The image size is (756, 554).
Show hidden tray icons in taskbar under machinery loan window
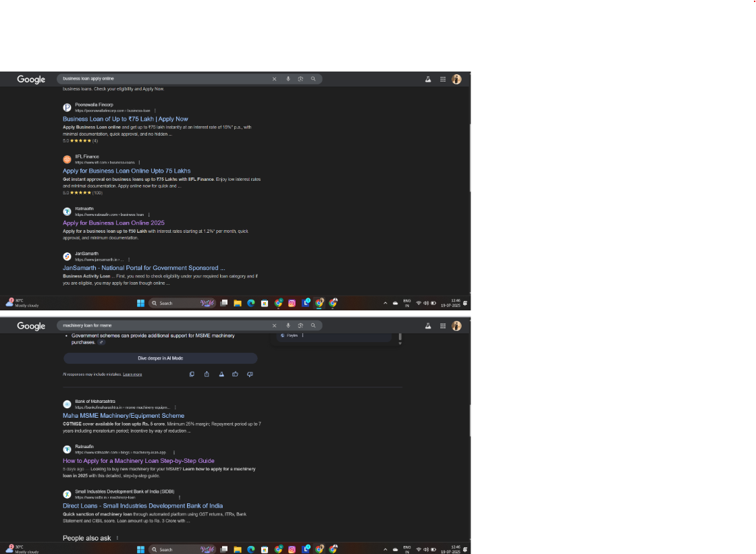pos(385,550)
